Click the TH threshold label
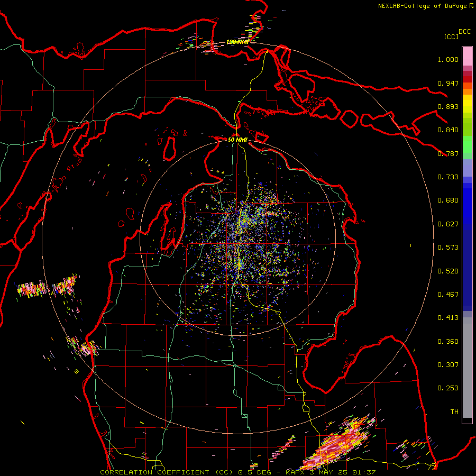The height and width of the screenshot is (476, 476). 454,412
